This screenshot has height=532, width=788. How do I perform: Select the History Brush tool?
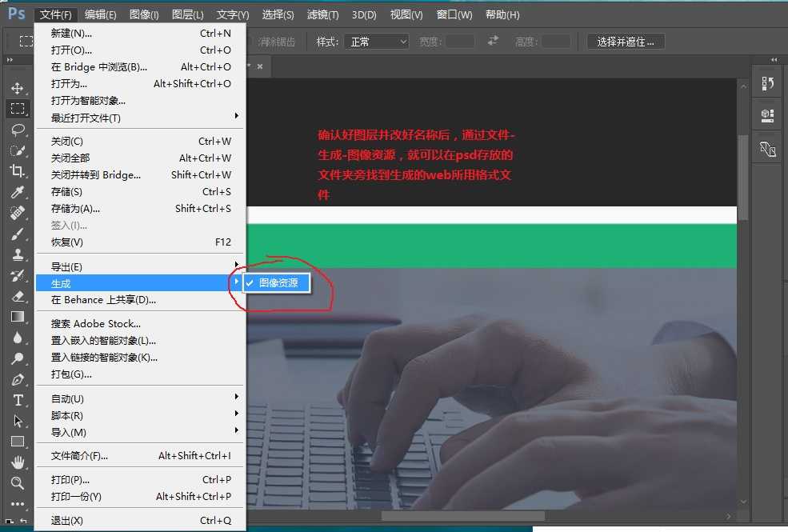coord(17,275)
